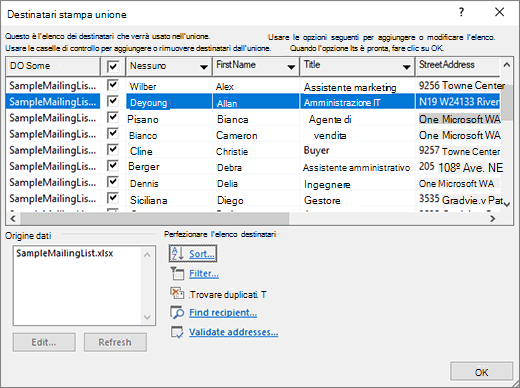Click first name Cameron cell
The width and height of the screenshot is (520, 388).
click(x=256, y=135)
